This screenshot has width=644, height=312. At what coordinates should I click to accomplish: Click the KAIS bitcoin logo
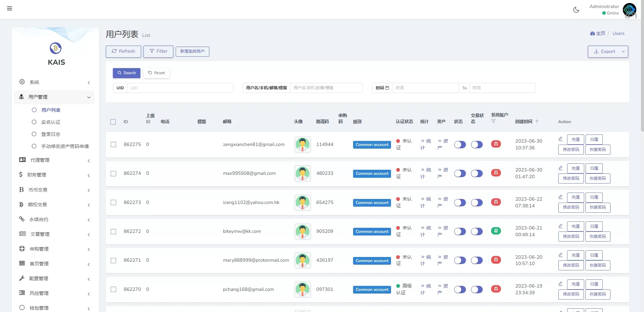[56, 48]
